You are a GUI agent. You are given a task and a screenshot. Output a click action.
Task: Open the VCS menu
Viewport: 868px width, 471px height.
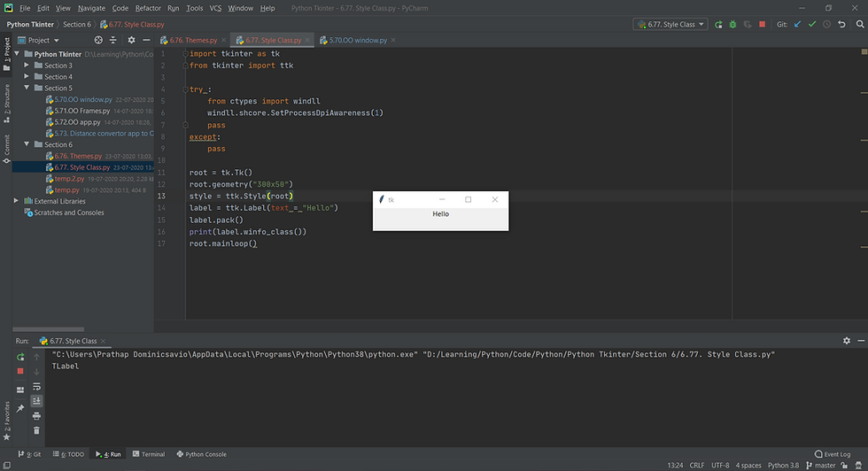click(215, 8)
